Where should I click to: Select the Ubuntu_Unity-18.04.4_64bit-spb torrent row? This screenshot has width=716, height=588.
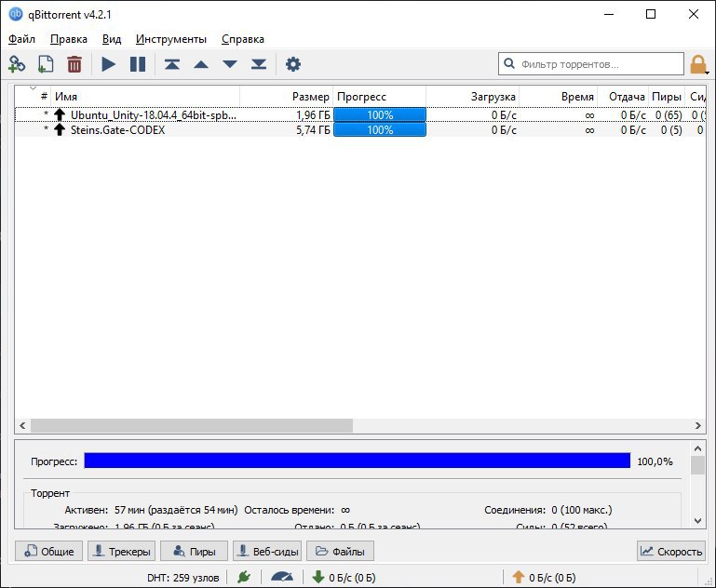coord(360,115)
